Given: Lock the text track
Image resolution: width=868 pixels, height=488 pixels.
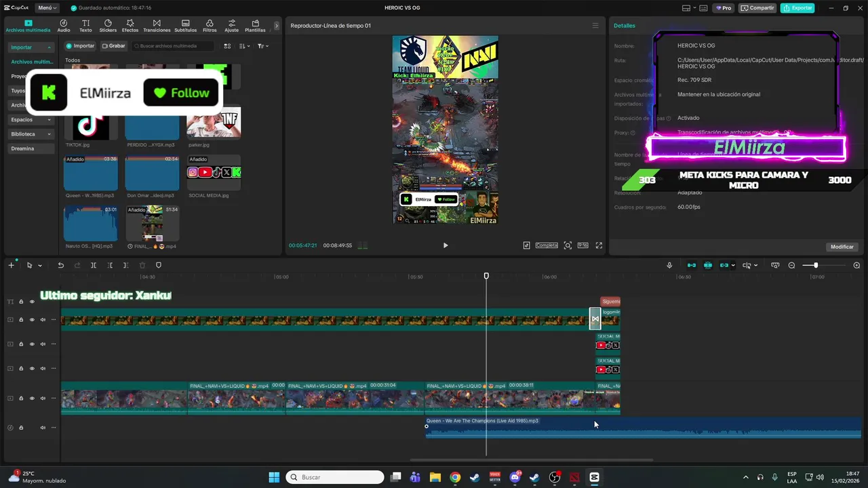Looking at the screenshot, I should pos(21,302).
